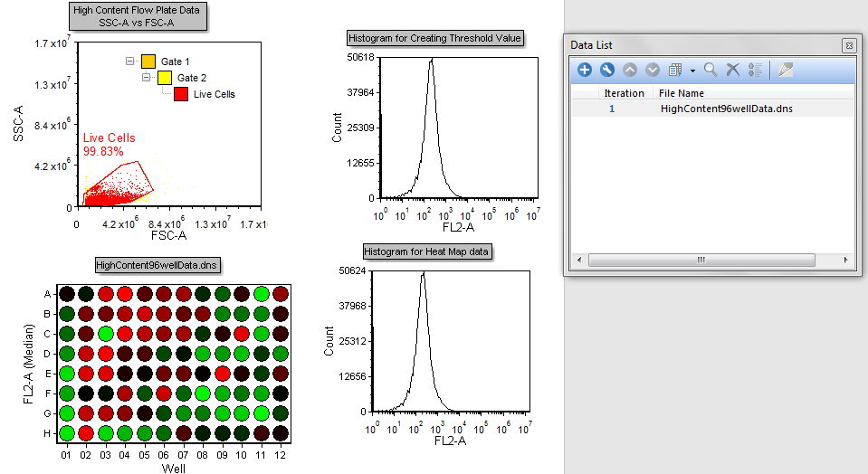
Task: Click the X delete icon in Data List
Action: tap(733, 70)
